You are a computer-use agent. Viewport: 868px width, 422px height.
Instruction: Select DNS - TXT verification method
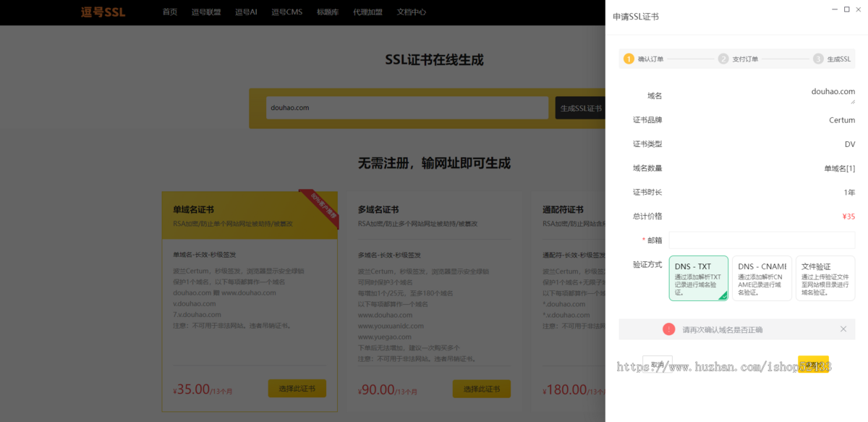(699, 278)
